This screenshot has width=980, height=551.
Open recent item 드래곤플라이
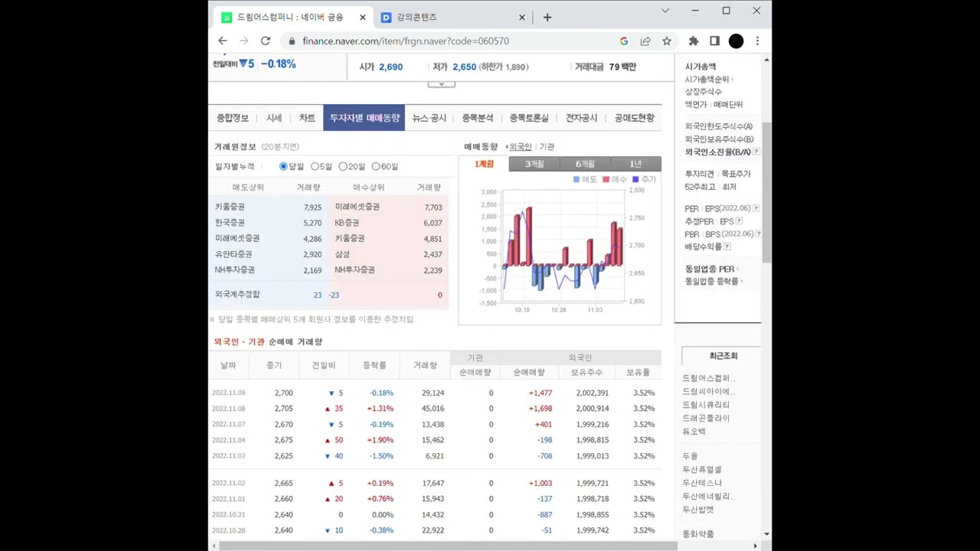(706, 419)
